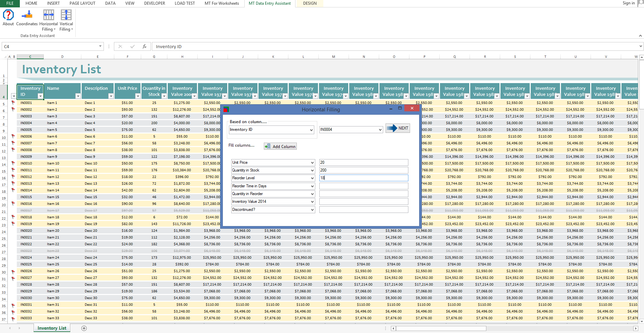
Task: Click the Reorder Time in Days value field
Action: point(364,186)
